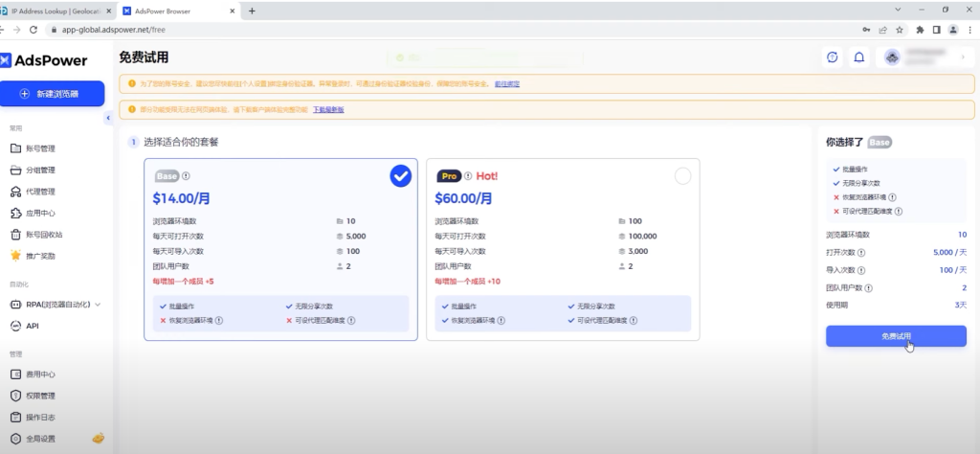The image size is (980, 454).
Task: Click the 应用中心 puzzle icon
Action: click(15, 214)
